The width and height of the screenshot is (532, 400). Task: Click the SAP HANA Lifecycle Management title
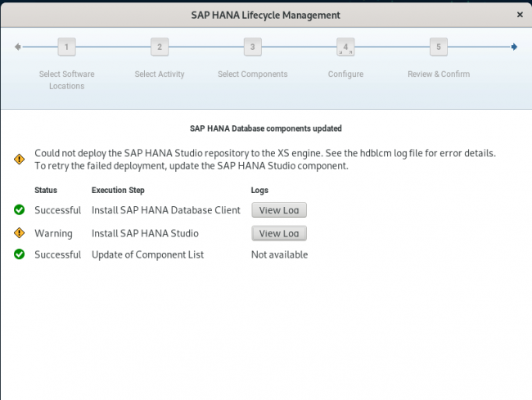(x=266, y=16)
